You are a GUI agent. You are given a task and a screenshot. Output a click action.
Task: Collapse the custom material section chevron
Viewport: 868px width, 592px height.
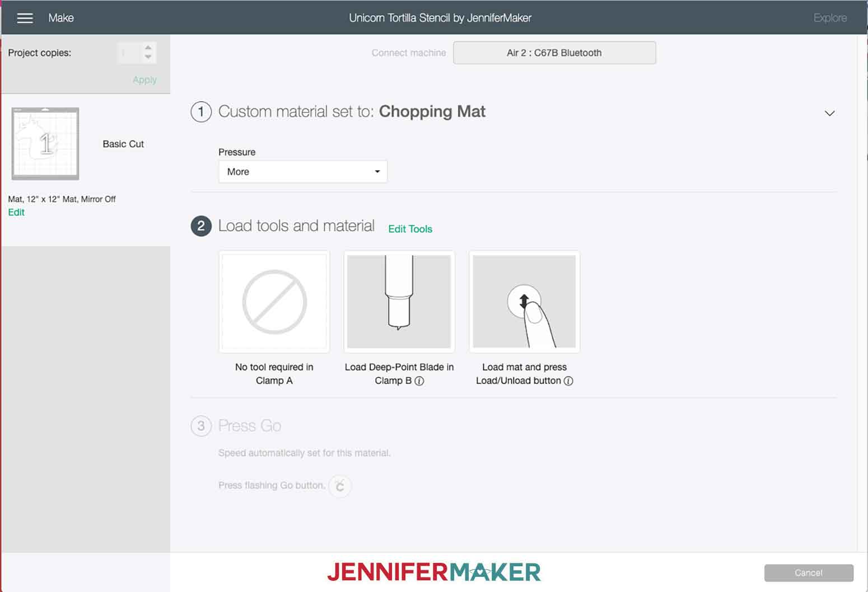coord(830,113)
